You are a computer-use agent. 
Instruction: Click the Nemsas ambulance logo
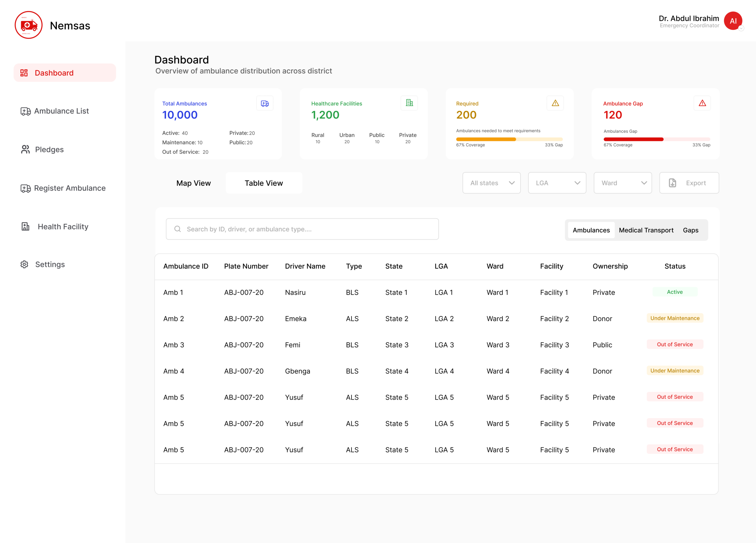point(29,25)
